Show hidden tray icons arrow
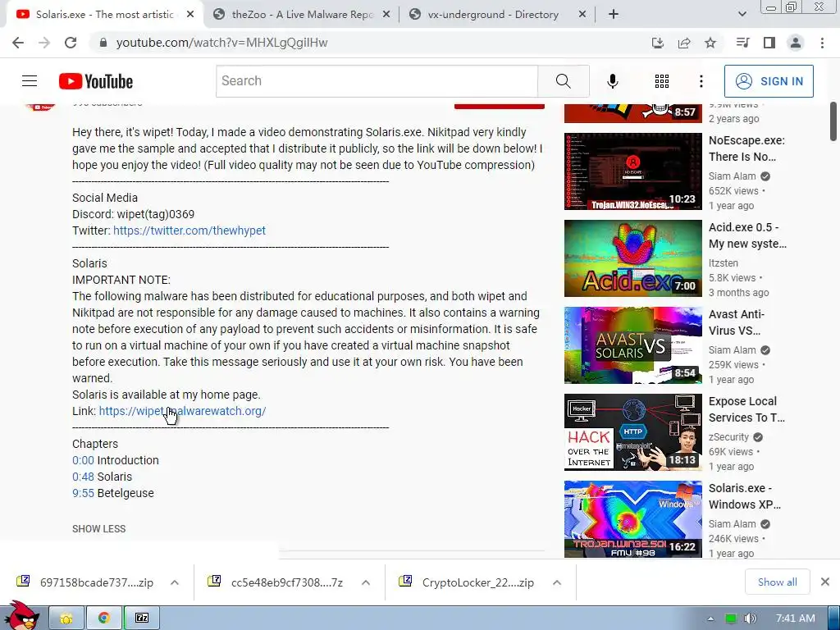Viewport: 840px width, 630px height. point(710,619)
